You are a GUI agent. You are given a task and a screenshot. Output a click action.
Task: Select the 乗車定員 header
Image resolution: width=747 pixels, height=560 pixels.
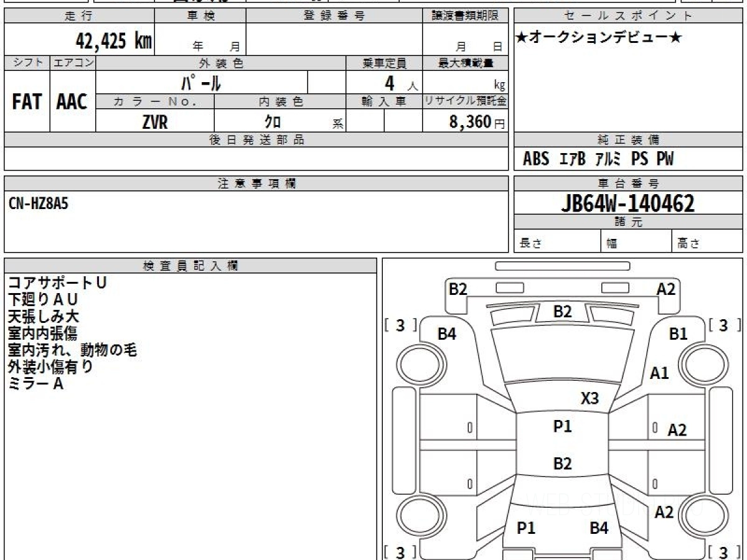[384, 63]
